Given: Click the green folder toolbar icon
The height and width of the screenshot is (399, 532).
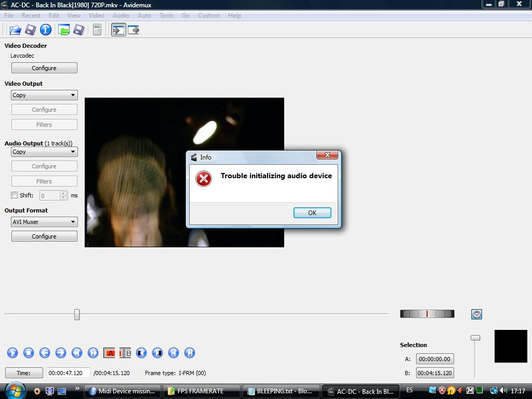Looking at the screenshot, I should point(64,30).
